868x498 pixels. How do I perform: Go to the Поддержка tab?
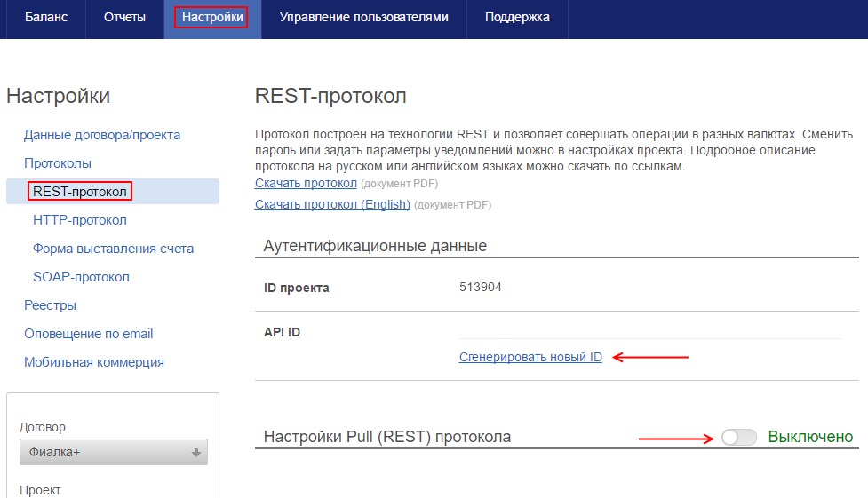coord(517,18)
